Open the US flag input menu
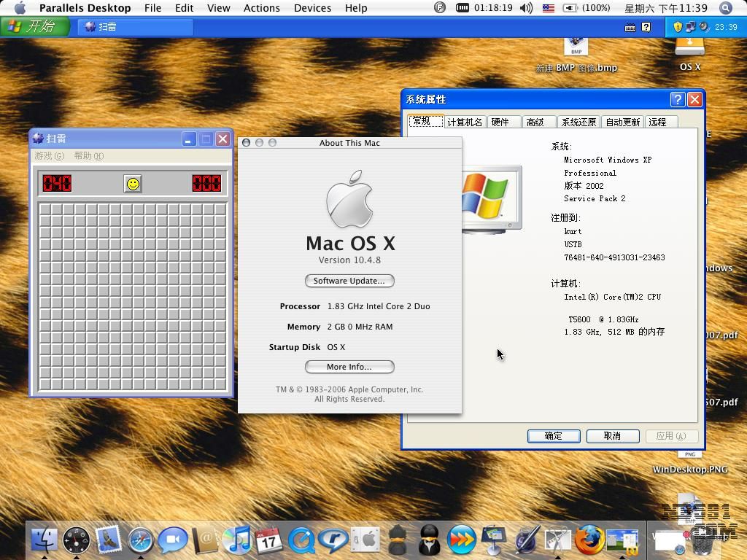This screenshot has height=560, width=747. point(548,8)
